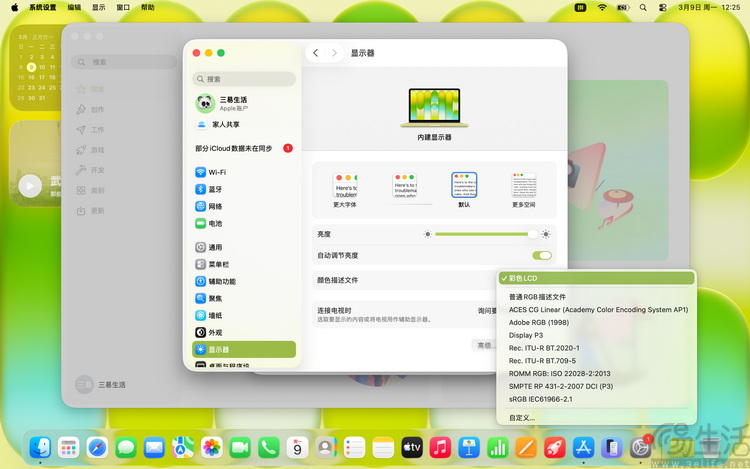The height and width of the screenshot is (469, 750).
Task: Choose Rec. ITU-R BT.709-5 profile
Action: coord(596,361)
